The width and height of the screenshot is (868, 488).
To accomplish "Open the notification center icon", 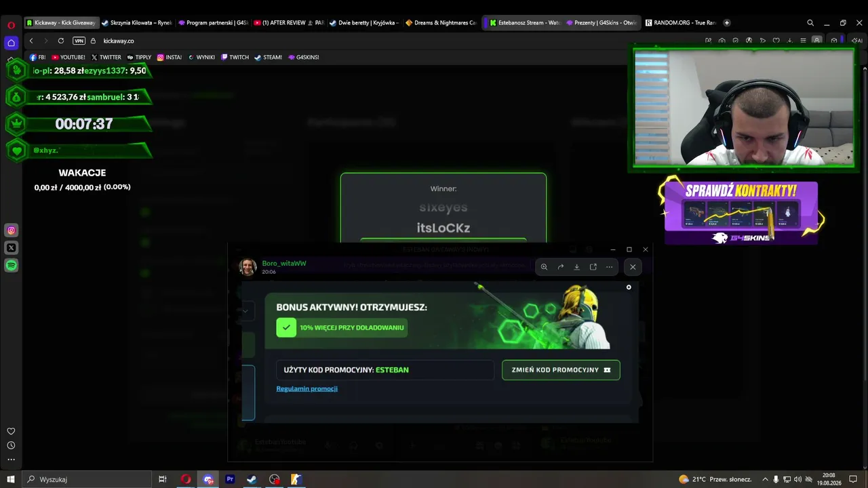I will (853, 479).
